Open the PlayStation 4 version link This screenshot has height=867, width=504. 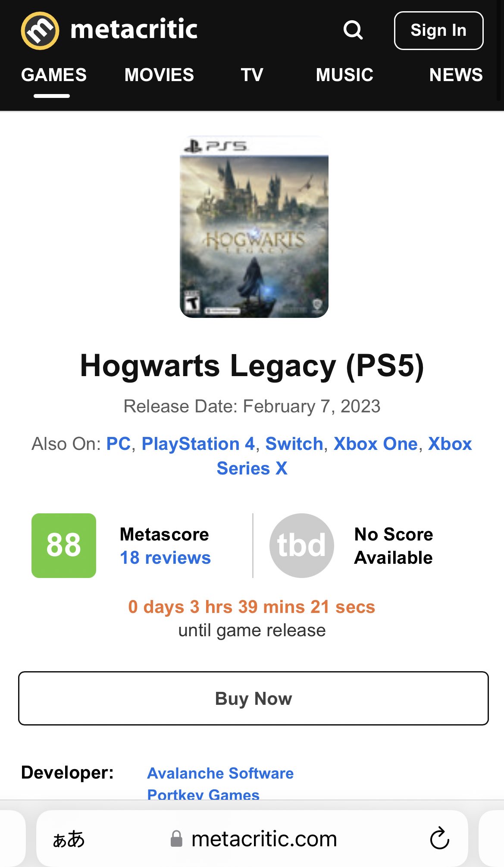click(x=198, y=444)
